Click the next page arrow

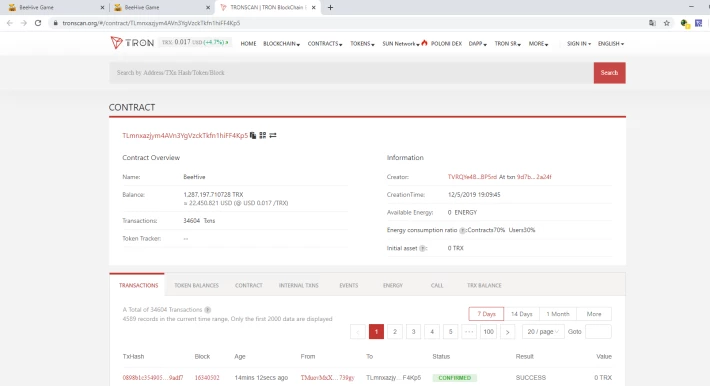pos(508,332)
